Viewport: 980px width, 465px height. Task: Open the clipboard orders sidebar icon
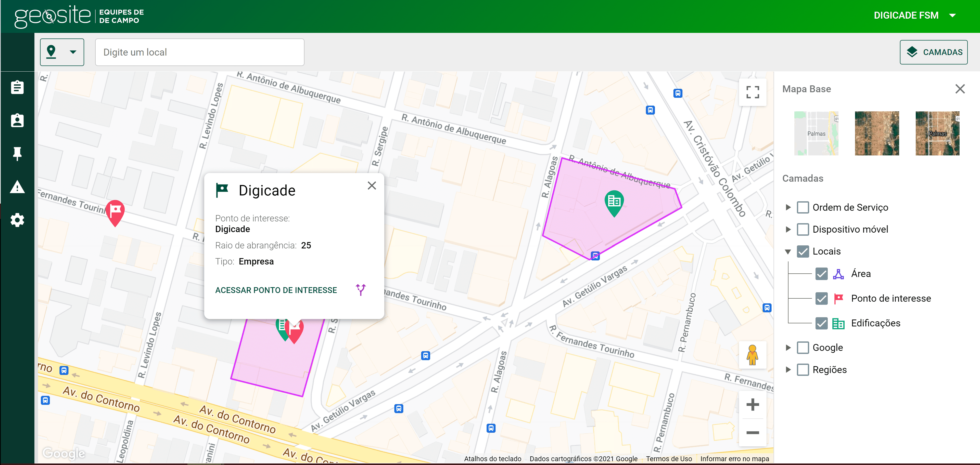(17, 87)
